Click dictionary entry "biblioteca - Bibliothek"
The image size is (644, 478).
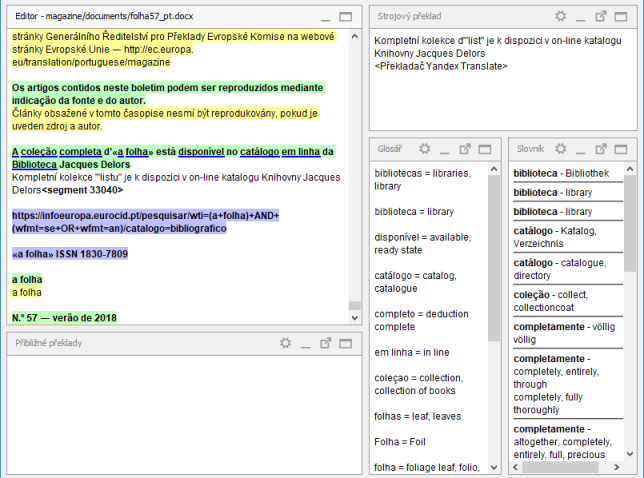click(561, 173)
